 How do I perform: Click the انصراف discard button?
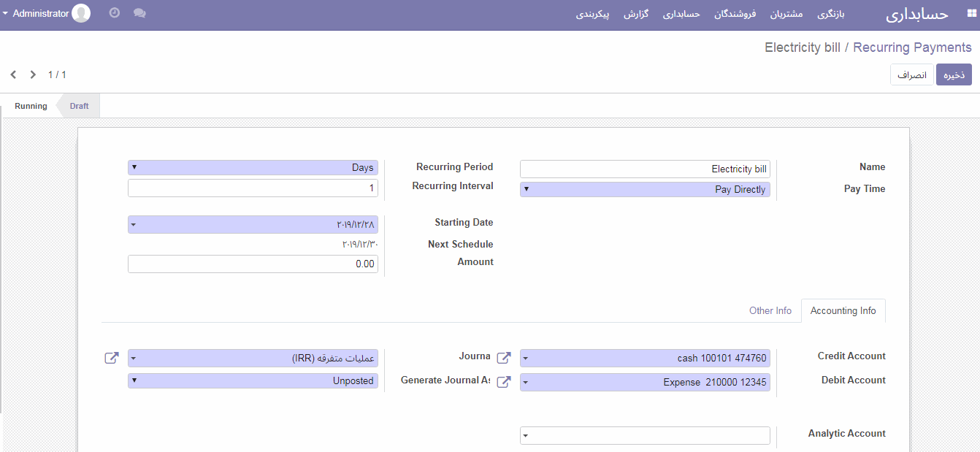pos(912,75)
